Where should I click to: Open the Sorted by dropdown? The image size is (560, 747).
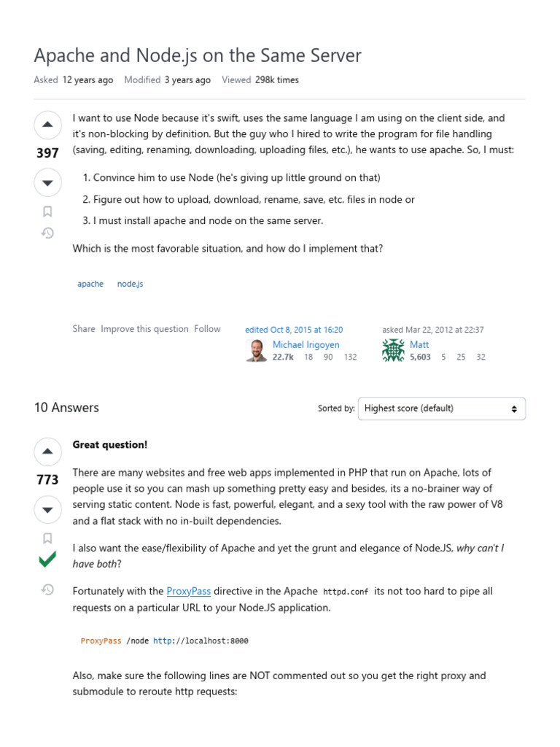point(441,409)
